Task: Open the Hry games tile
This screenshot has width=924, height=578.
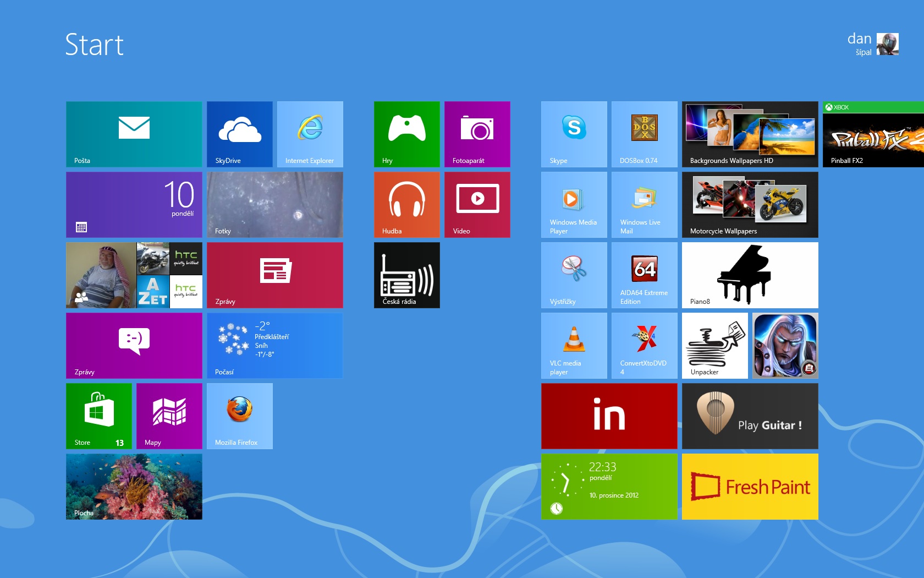Action: pos(407,134)
